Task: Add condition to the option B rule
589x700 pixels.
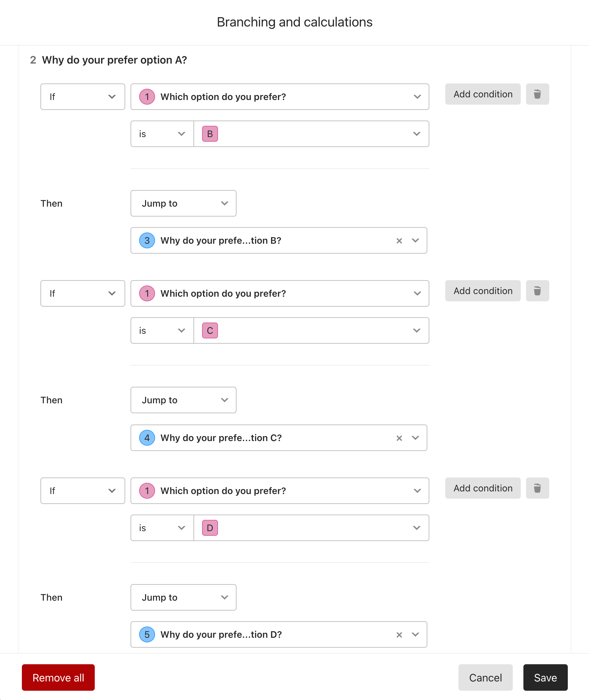Action: [x=482, y=94]
